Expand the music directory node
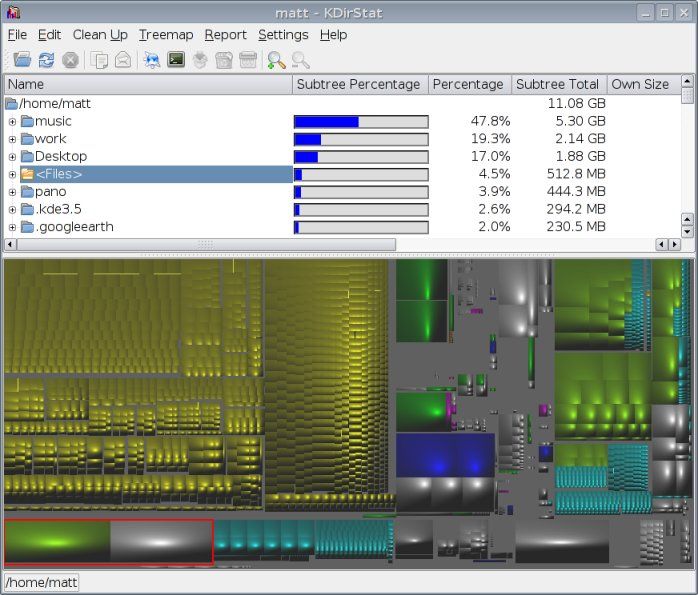The height and width of the screenshot is (595, 698). [x=12, y=121]
